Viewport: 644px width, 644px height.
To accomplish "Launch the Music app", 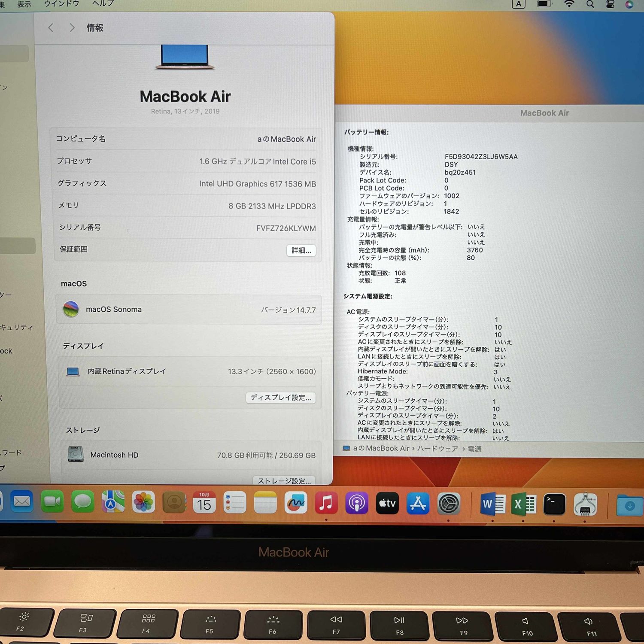I will [x=326, y=503].
